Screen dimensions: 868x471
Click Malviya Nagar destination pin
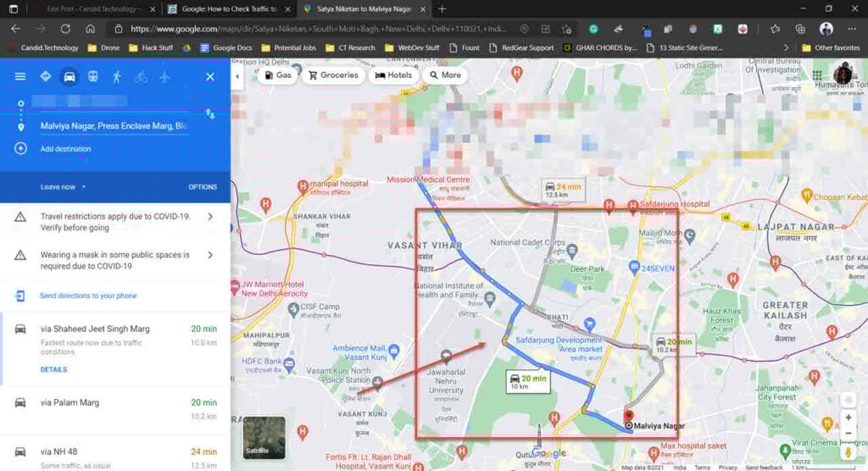point(628,416)
